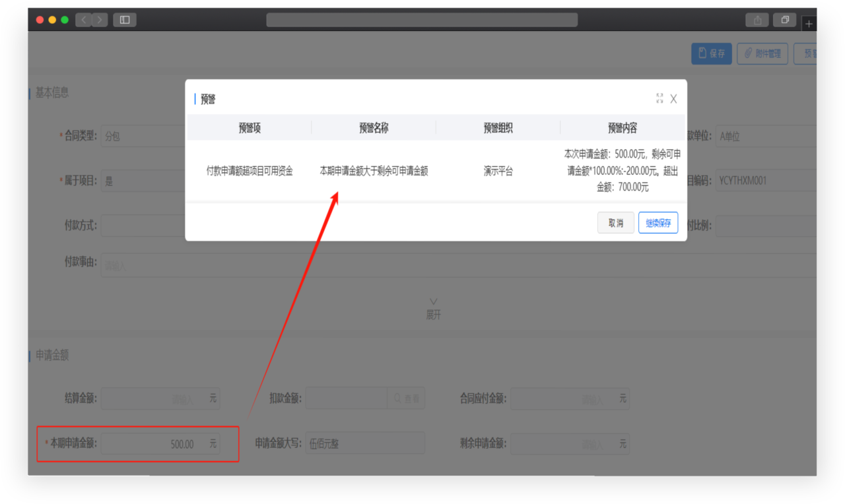845x504 pixels.
Task: Click the 基本信息 section heading
Action: 51,93
